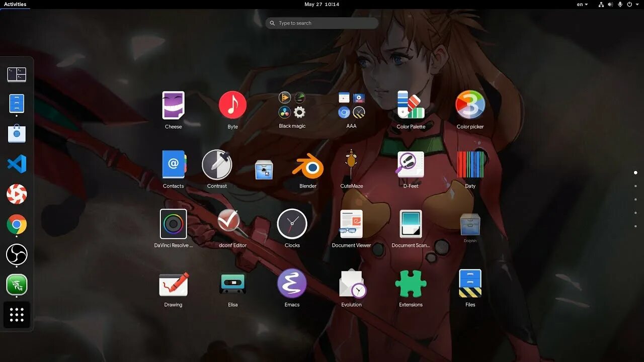This screenshot has height=362, width=644.
Task: Launch the Drawing app
Action: (x=174, y=284)
